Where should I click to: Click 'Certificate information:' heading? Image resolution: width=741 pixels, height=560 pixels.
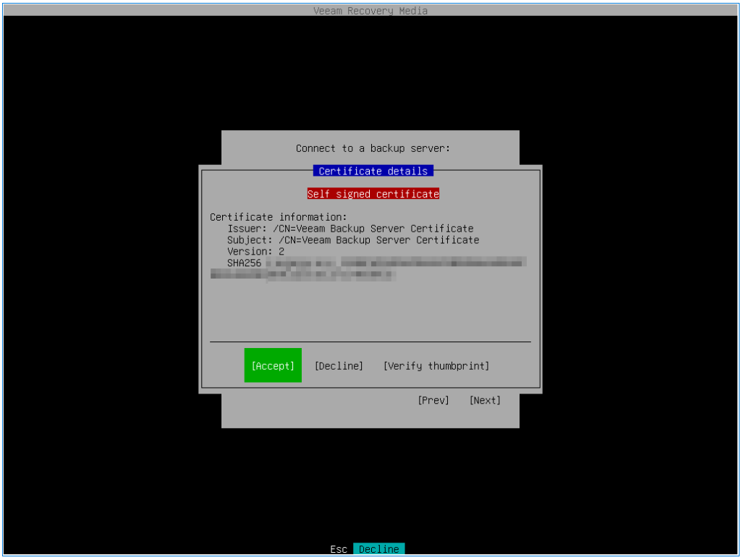[x=279, y=217]
